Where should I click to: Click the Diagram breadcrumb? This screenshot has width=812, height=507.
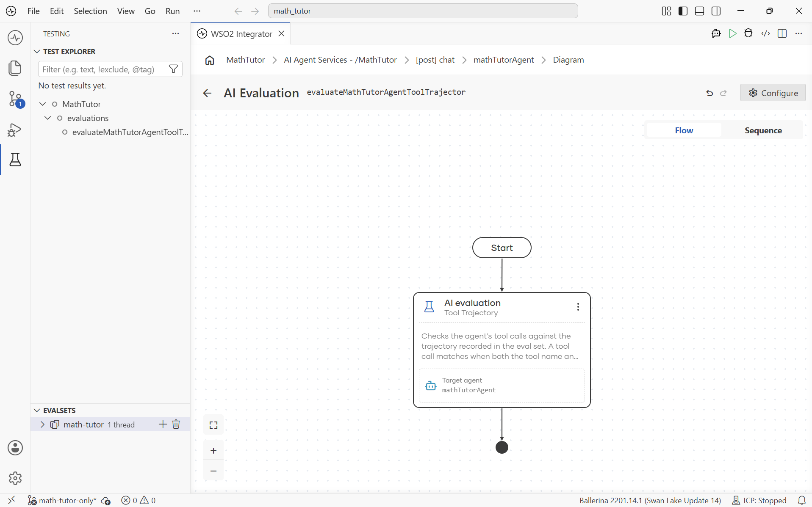pos(568,60)
